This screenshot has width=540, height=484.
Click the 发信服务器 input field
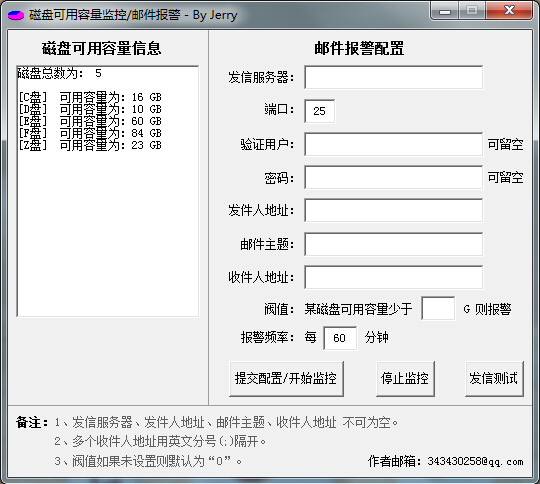point(393,77)
